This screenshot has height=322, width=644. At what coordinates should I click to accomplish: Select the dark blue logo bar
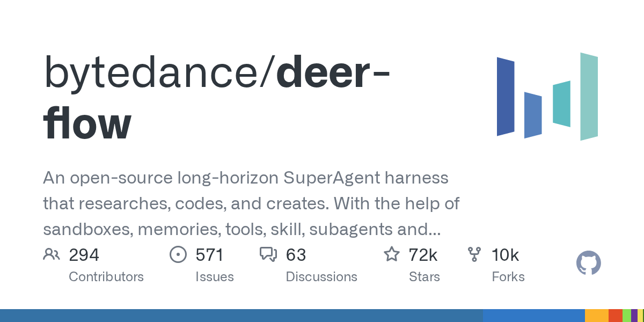coord(506,97)
